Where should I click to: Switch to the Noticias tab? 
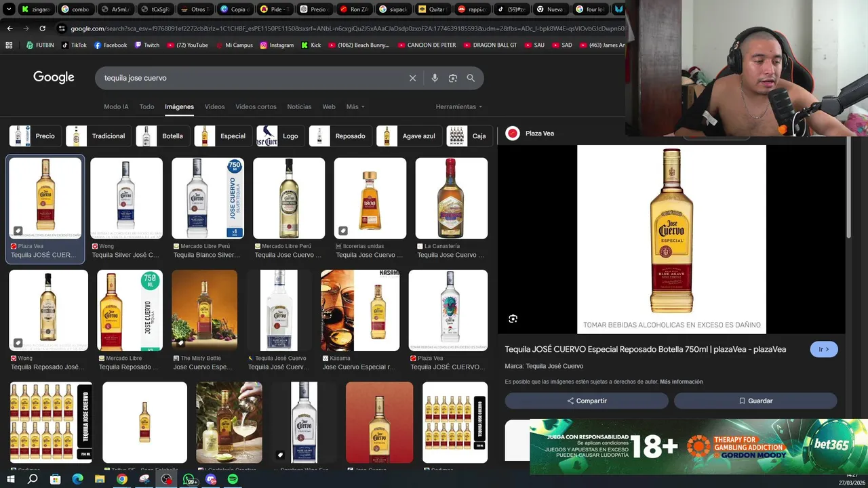[x=299, y=106]
